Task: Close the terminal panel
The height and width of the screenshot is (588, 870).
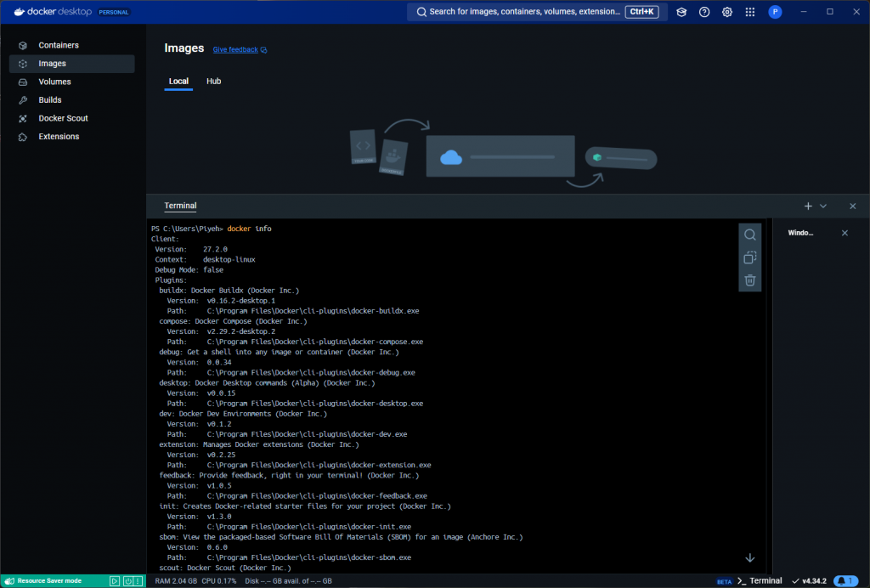Action: point(853,206)
